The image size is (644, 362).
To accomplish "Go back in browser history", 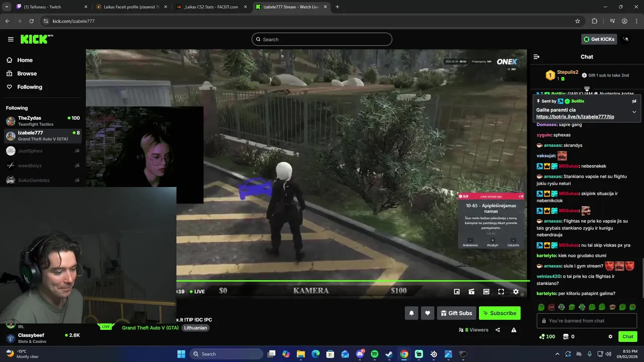I will pos(7,21).
